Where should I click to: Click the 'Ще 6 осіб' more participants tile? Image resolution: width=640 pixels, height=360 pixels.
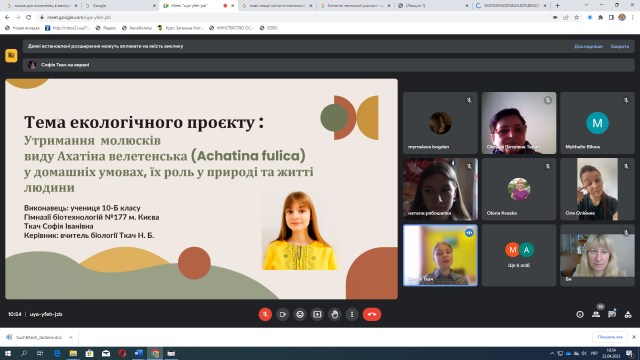tap(519, 255)
